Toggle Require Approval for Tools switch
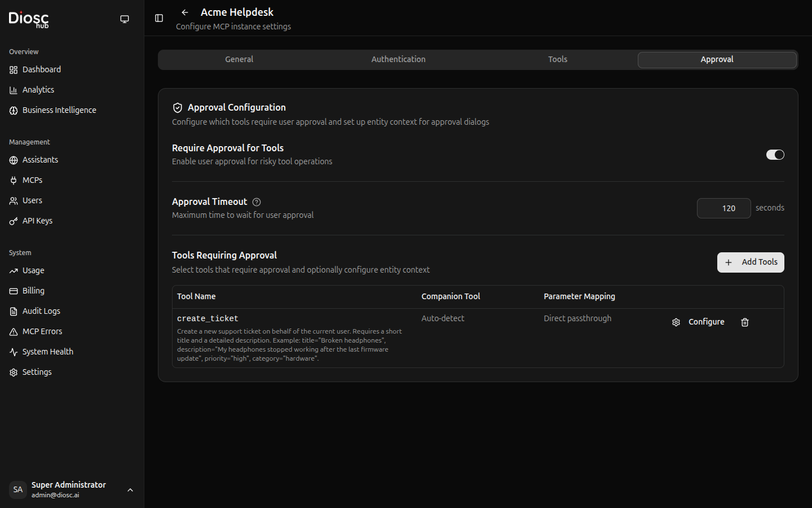Screen dimensions: 812x508 [x=775, y=155]
